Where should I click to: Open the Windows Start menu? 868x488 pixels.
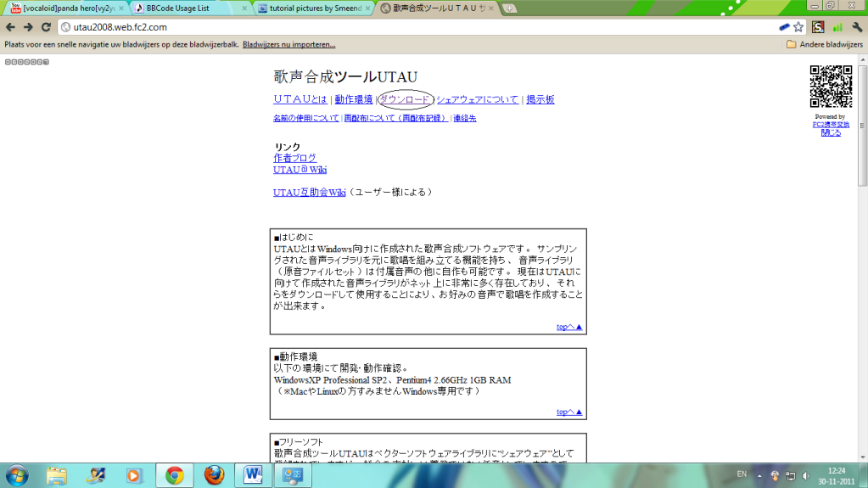tap(17, 475)
